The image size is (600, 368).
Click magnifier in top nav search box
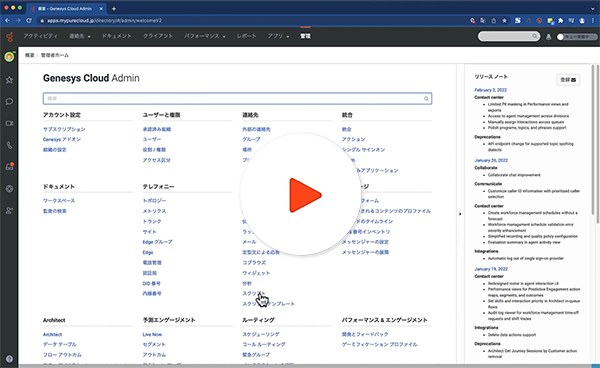click(x=535, y=36)
